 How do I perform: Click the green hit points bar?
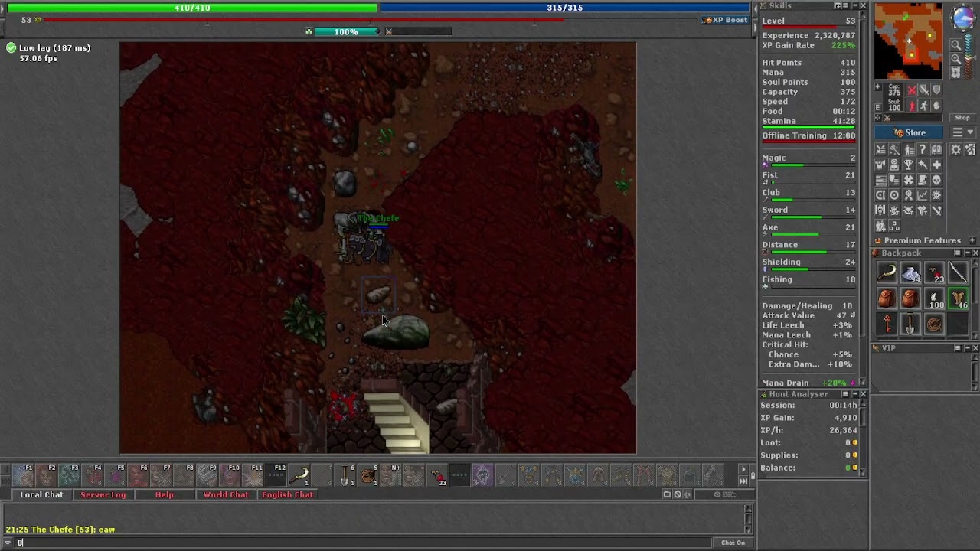click(x=192, y=8)
